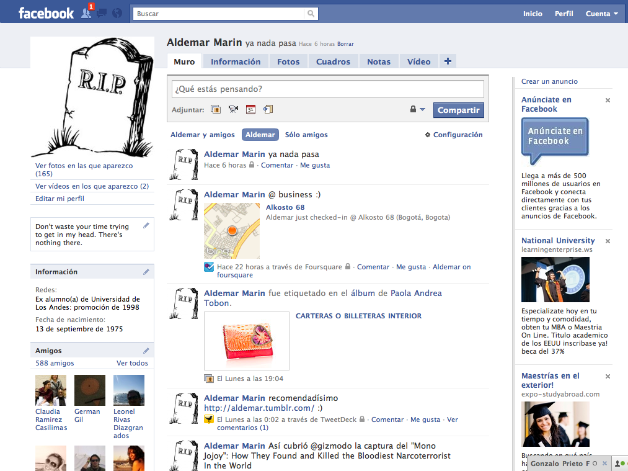Open the Información tab
628x471 pixels.
pos(235,62)
